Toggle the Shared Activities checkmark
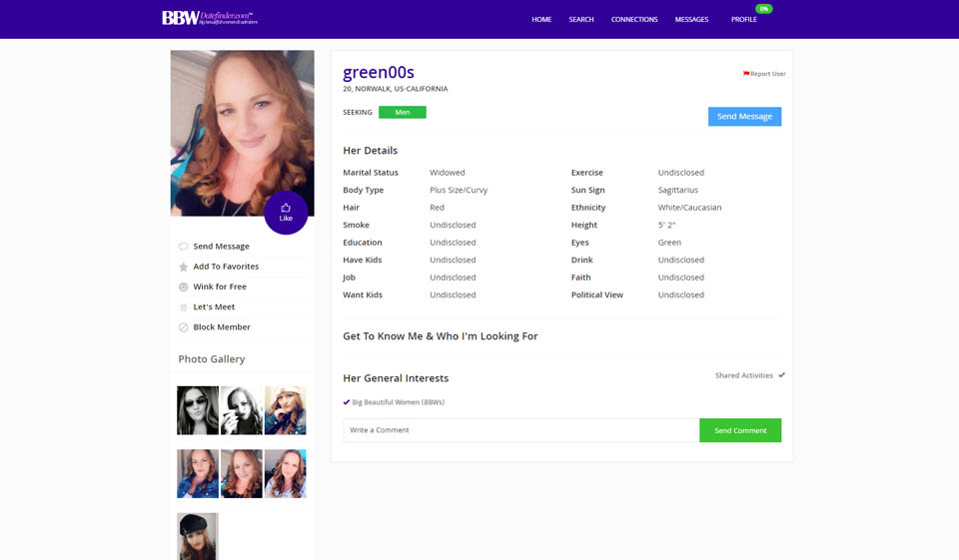This screenshot has width=959, height=560. pos(781,375)
